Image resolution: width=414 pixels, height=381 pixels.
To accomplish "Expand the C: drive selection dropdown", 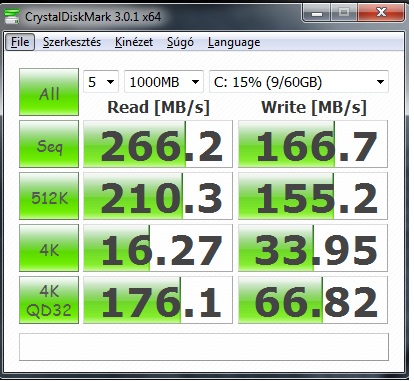I will [x=299, y=82].
